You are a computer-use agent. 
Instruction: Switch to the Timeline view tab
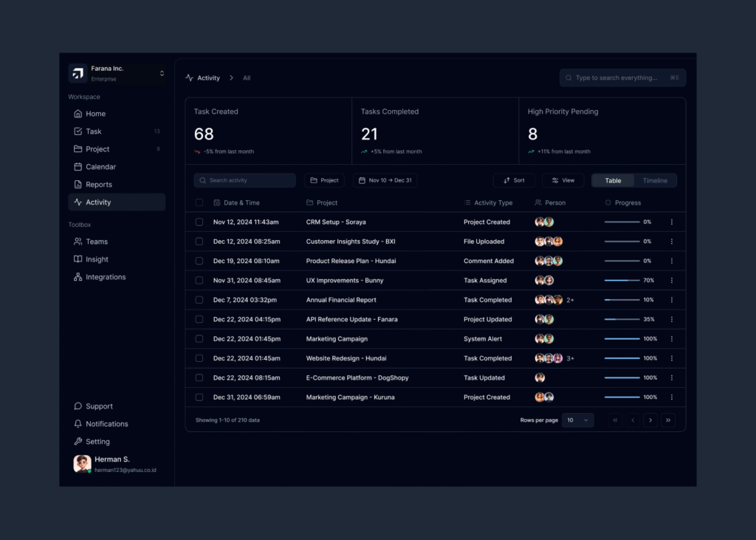[655, 180]
